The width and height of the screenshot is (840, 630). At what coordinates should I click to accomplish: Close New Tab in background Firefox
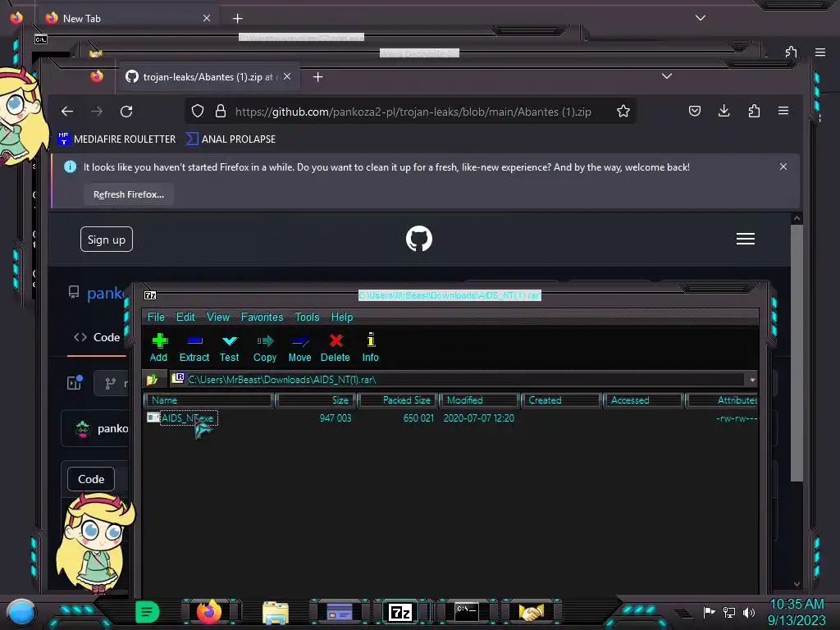[x=207, y=18]
